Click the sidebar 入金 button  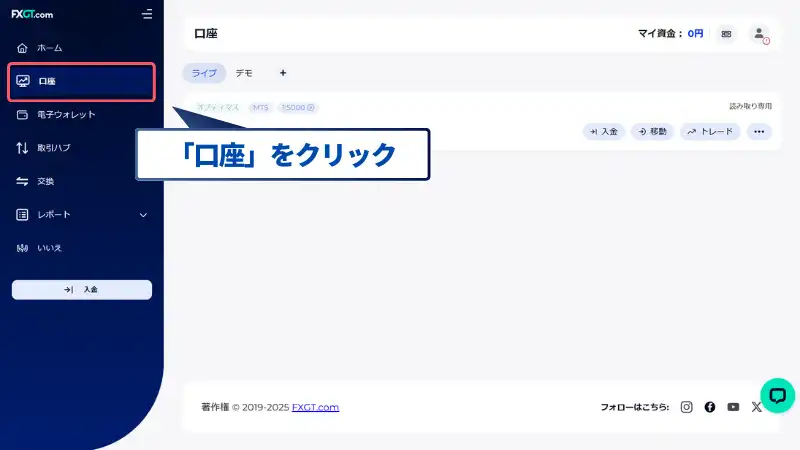point(82,290)
